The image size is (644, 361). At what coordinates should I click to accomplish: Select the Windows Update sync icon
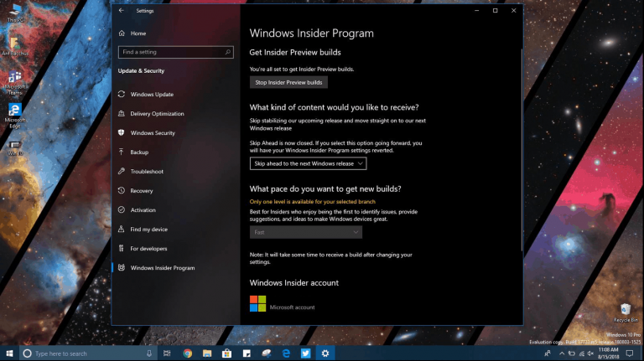122,95
